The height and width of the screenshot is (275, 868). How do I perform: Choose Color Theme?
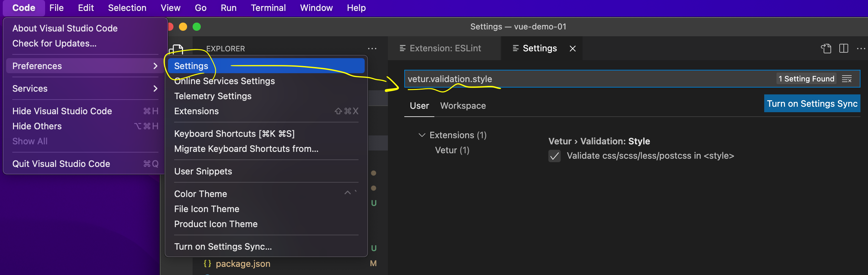266,194
